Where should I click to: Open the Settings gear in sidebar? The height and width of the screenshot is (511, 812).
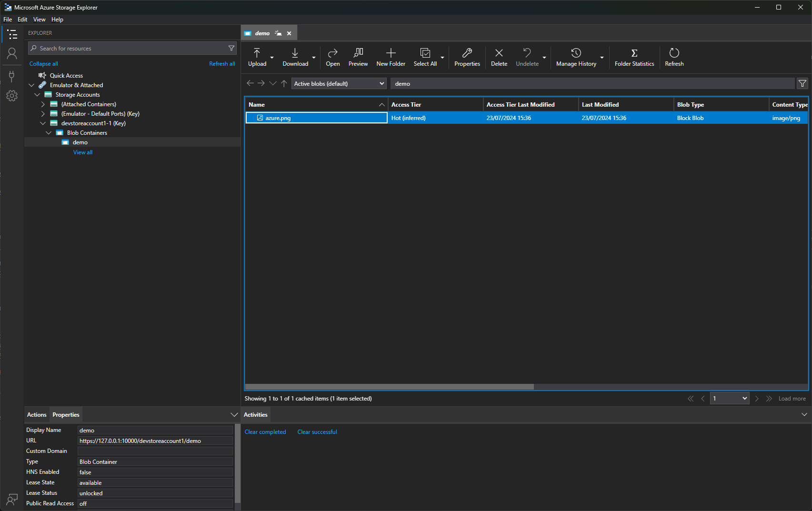coord(12,96)
